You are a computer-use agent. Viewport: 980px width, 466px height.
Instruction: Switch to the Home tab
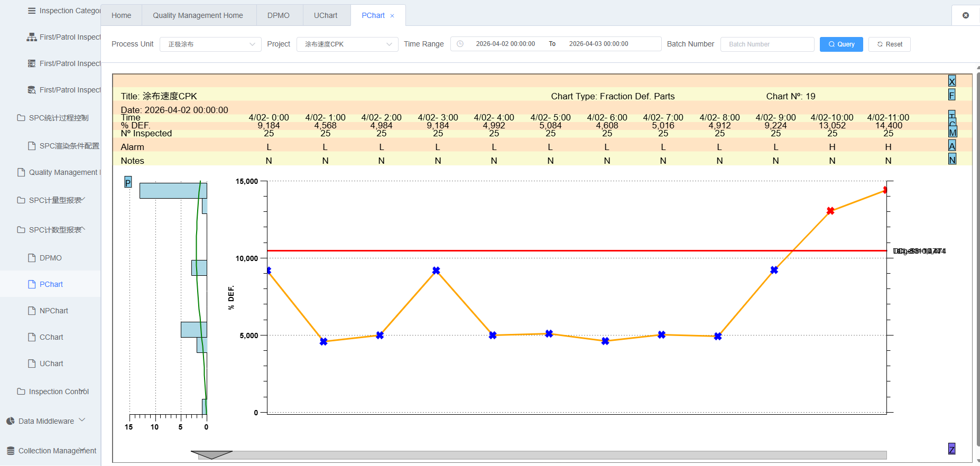(x=121, y=15)
